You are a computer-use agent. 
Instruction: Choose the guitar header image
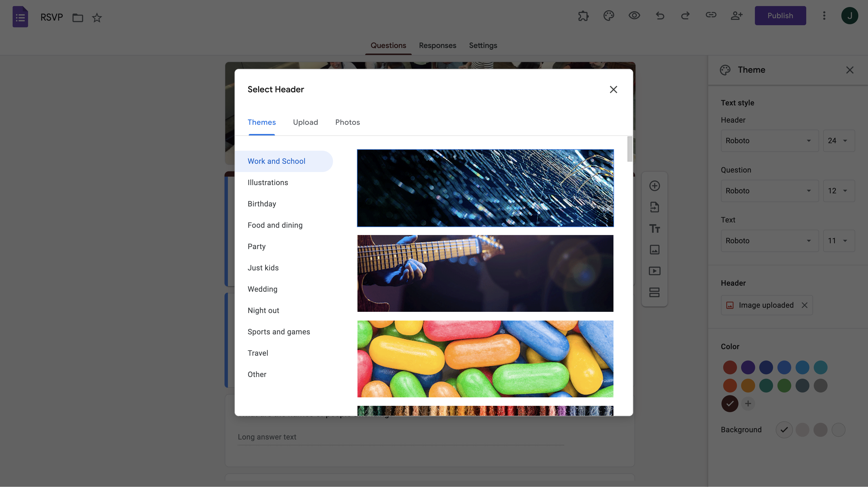pyautogui.click(x=485, y=273)
